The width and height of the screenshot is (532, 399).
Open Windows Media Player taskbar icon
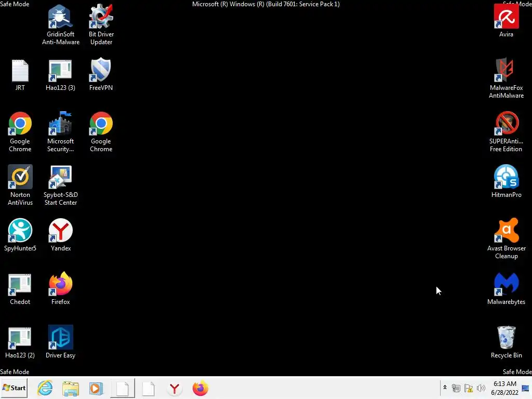tap(96, 388)
